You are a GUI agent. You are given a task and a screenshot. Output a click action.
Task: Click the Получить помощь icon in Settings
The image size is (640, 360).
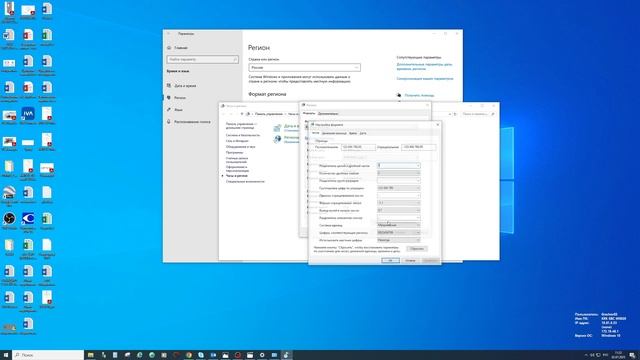click(399, 95)
